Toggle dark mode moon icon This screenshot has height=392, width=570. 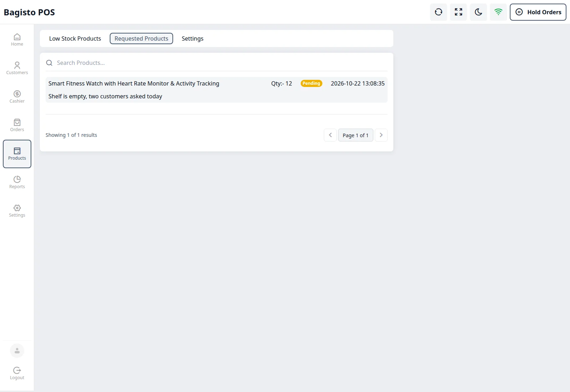(478, 12)
